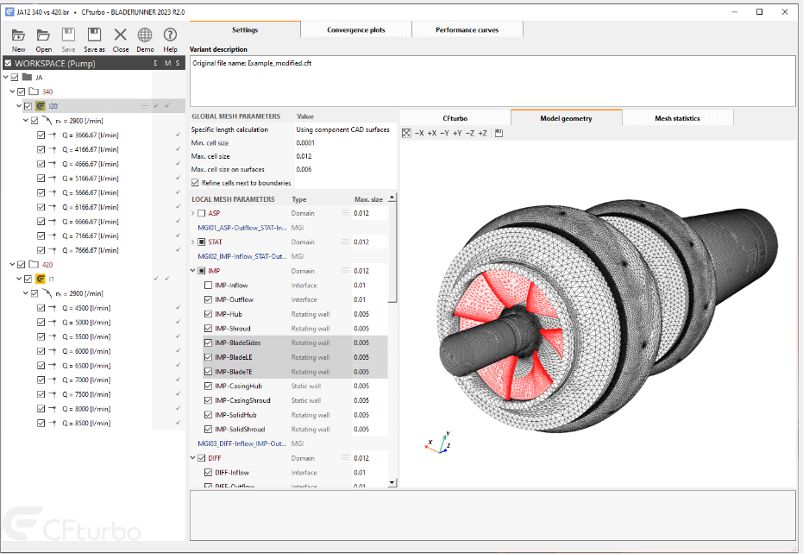Uncheck Refine cells next to boundaries
This screenshot has width=805, height=555.
[x=195, y=183]
